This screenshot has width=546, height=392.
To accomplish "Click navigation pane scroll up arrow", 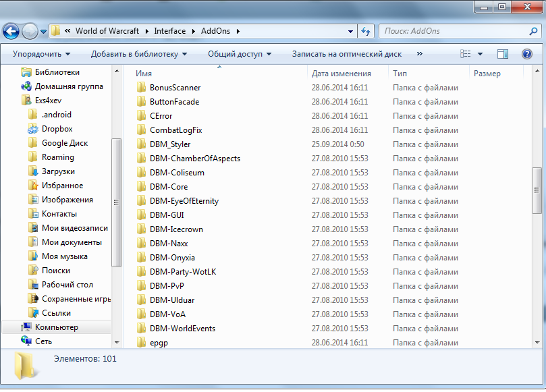I will click(117, 71).
